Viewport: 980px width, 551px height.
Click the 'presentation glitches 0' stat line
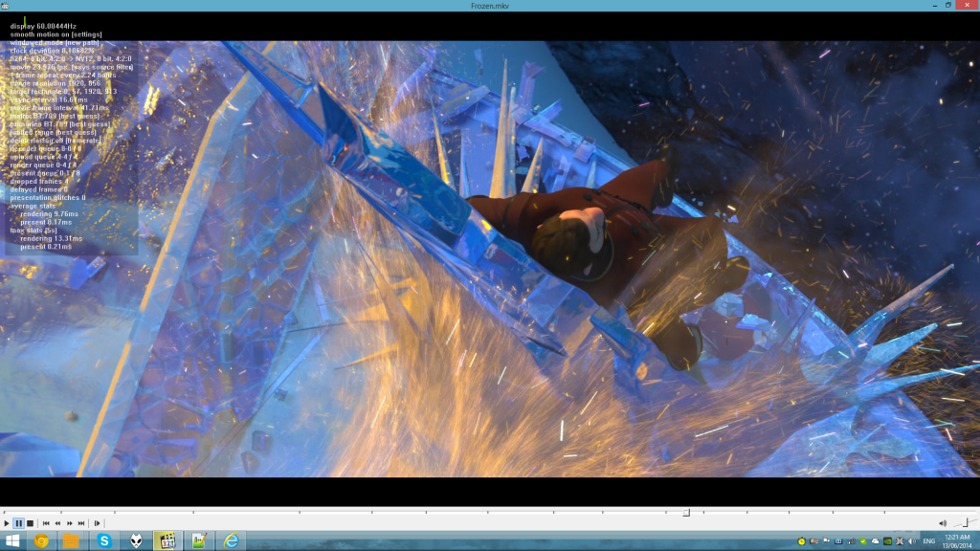point(48,197)
